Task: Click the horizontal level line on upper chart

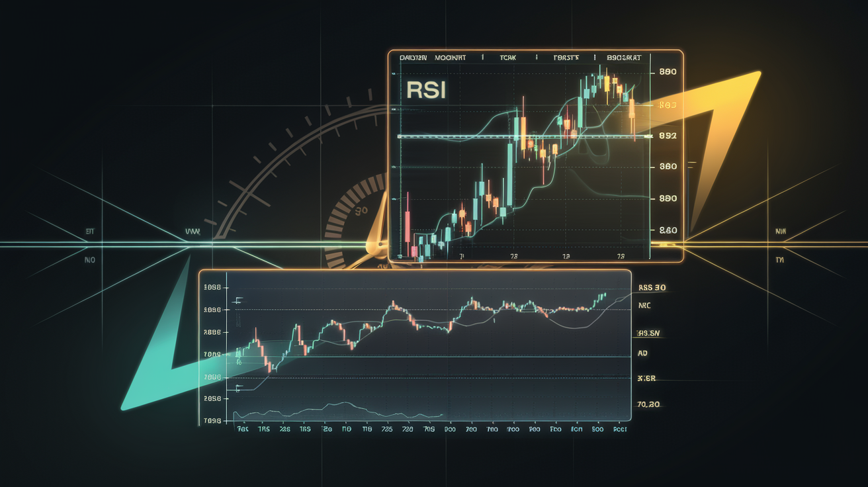Action: click(525, 137)
